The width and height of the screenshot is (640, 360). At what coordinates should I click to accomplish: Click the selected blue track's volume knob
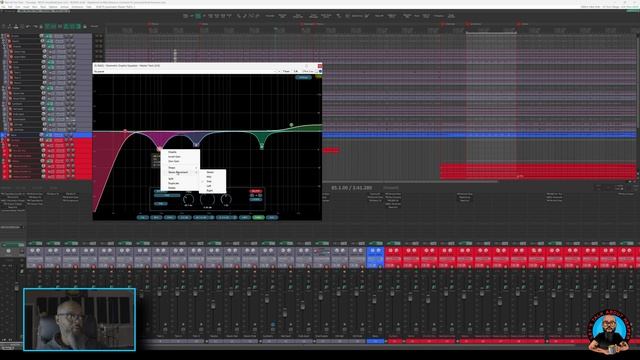[41, 135]
